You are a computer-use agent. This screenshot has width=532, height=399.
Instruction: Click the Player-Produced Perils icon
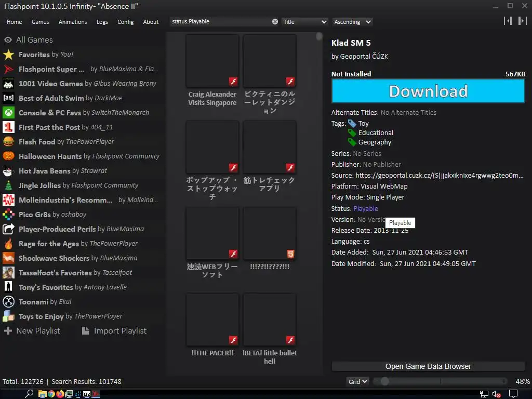[x=8, y=229]
